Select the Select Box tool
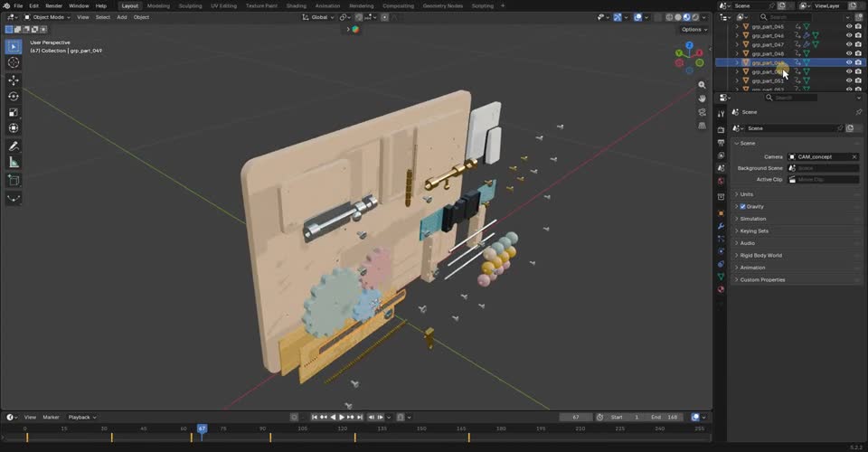Image resolution: width=868 pixels, height=452 pixels. [x=14, y=46]
